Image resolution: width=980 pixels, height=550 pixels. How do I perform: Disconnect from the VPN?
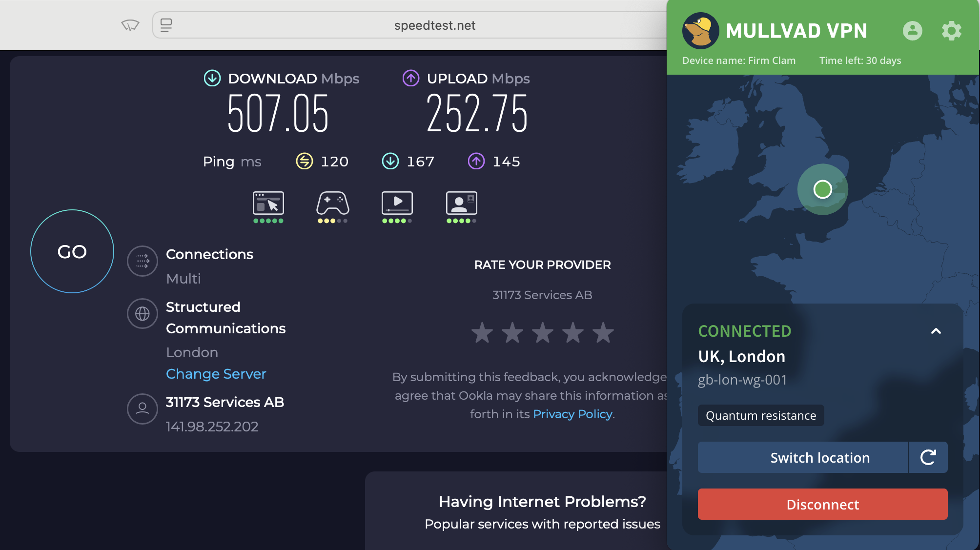[823, 504]
